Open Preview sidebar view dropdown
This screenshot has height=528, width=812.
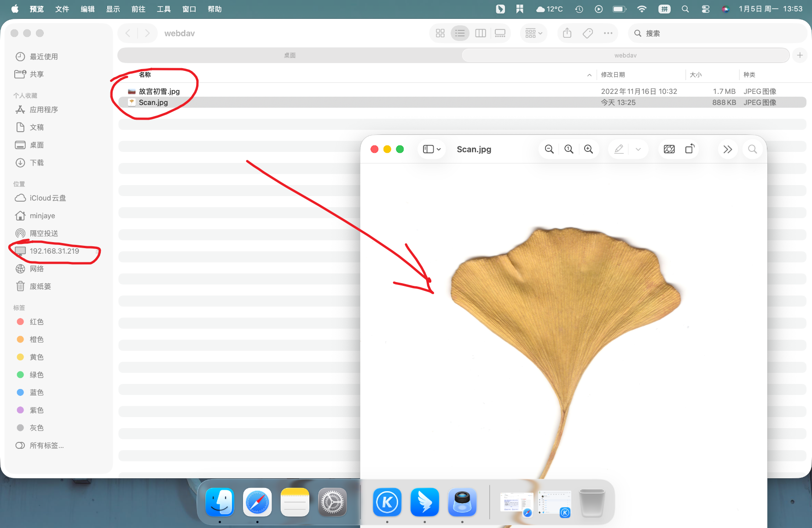[x=432, y=149]
